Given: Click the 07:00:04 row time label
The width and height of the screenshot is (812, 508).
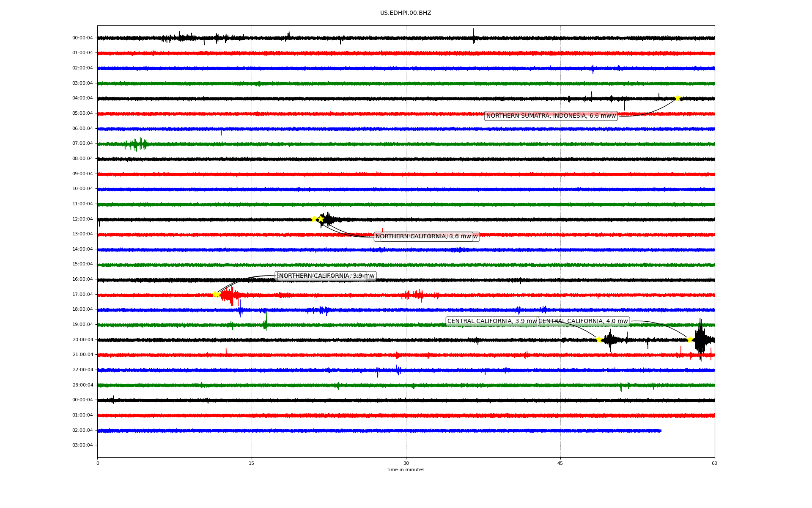Looking at the screenshot, I should pyautogui.click(x=82, y=144).
